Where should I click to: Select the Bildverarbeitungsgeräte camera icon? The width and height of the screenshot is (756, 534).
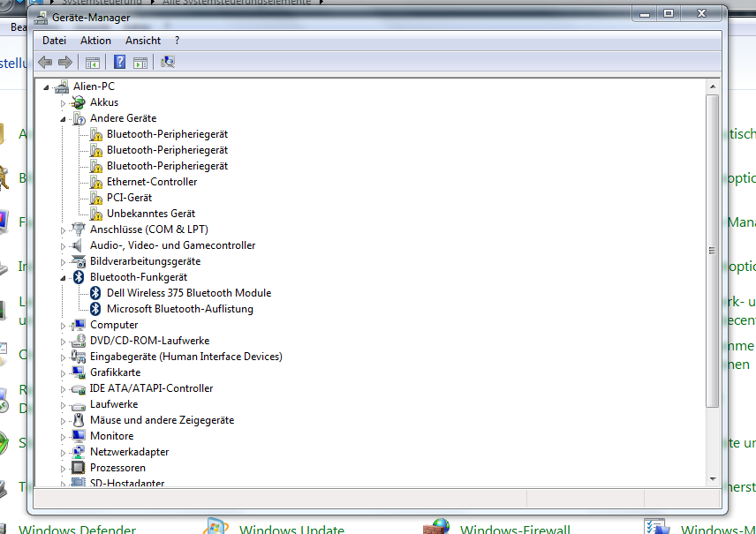[79, 261]
